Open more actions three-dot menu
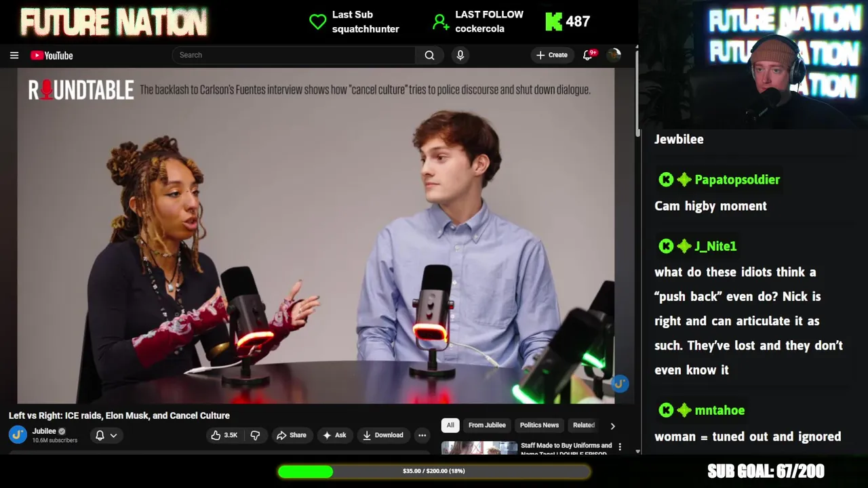 422,435
